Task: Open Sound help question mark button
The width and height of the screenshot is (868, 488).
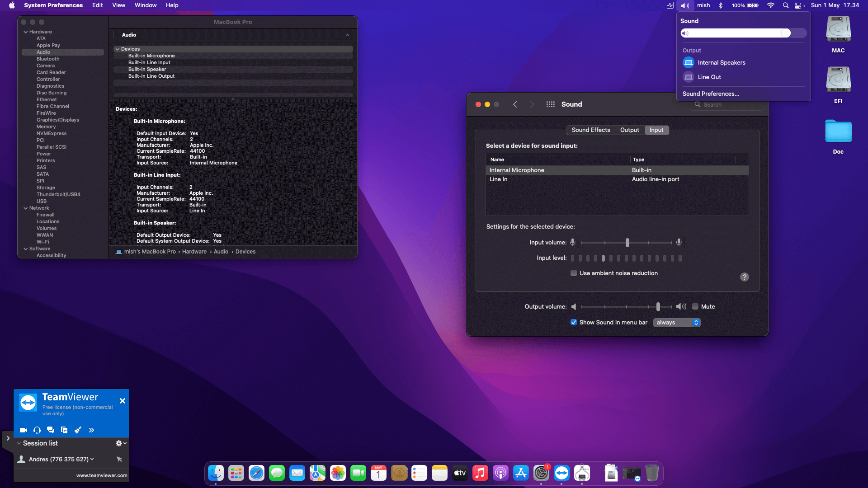Action: tap(745, 277)
